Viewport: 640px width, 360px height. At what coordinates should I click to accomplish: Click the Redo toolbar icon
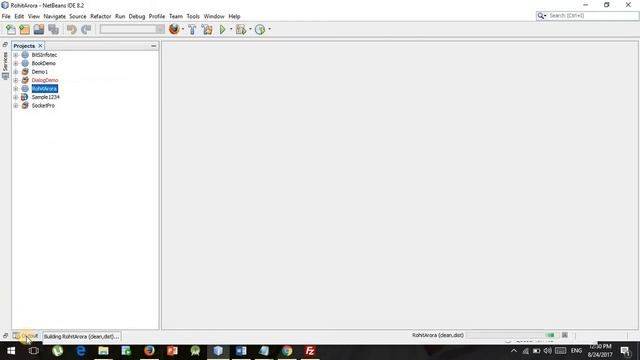pos(86,29)
